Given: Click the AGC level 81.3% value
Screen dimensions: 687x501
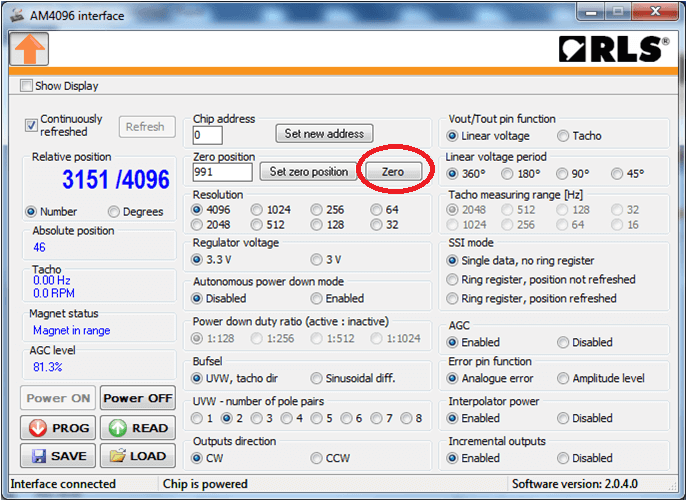Looking at the screenshot, I should coord(47,367).
